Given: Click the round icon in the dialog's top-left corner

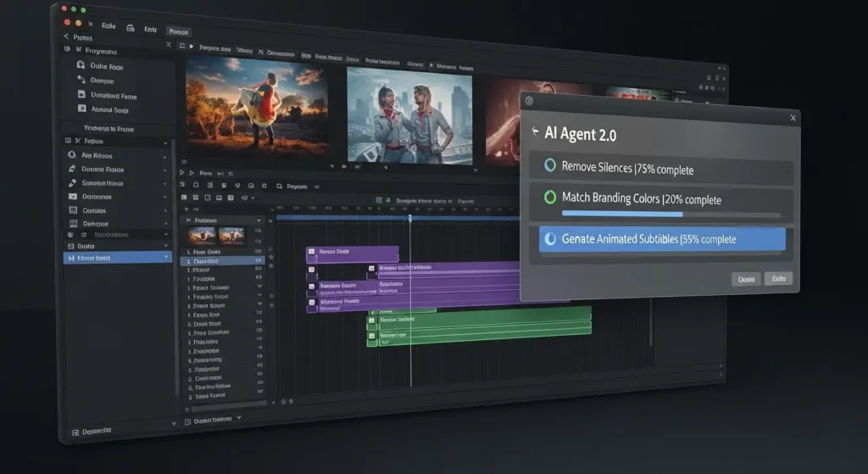Looking at the screenshot, I should tap(530, 101).
